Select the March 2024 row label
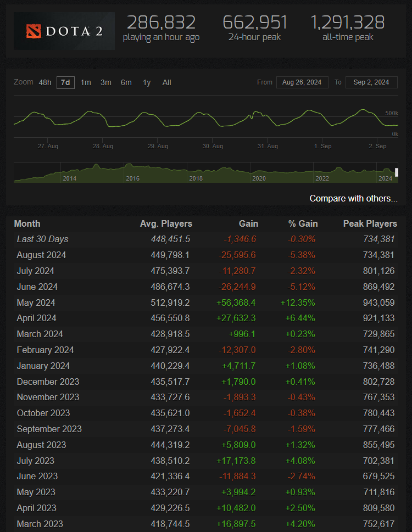412x532 pixels. click(x=40, y=334)
